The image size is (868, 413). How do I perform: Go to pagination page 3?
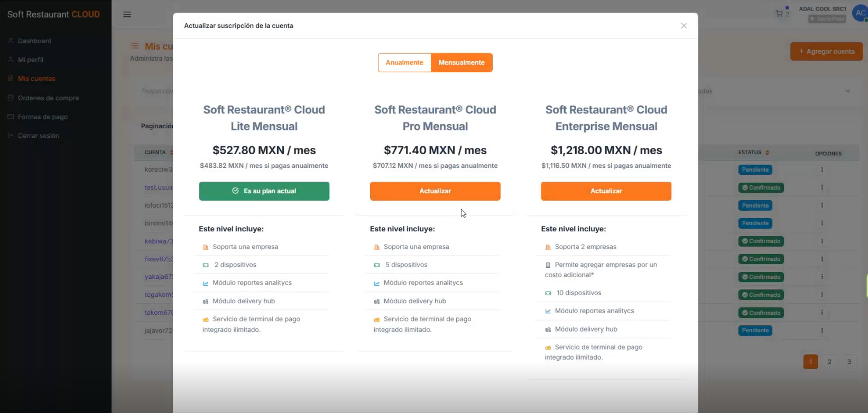pos(849,362)
